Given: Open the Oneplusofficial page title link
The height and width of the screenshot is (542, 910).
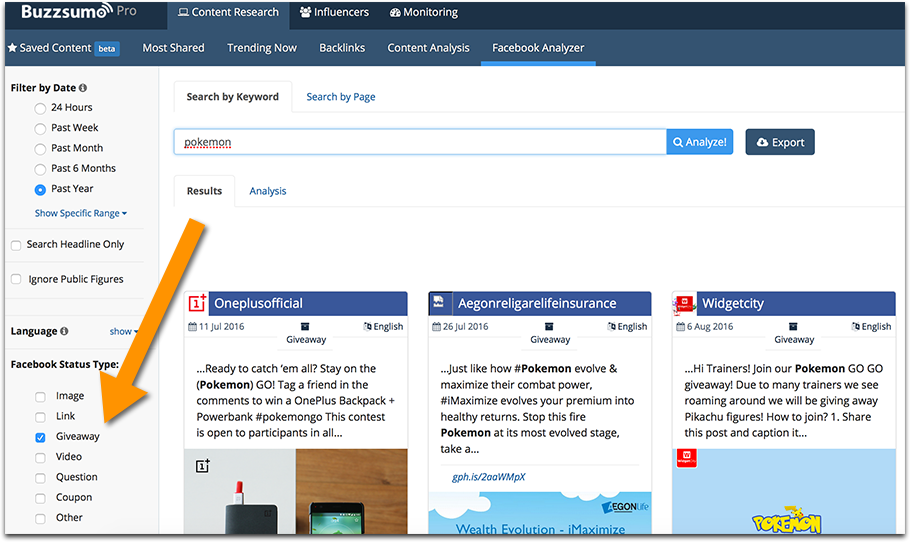Looking at the screenshot, I should click(x=258, y=303).
